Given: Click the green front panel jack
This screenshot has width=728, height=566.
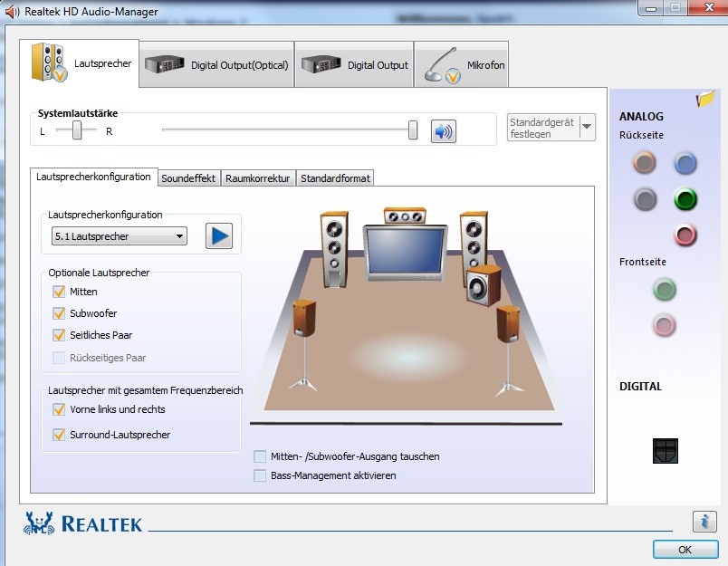Looking at the screenshot, I should [x=665, y=290].
